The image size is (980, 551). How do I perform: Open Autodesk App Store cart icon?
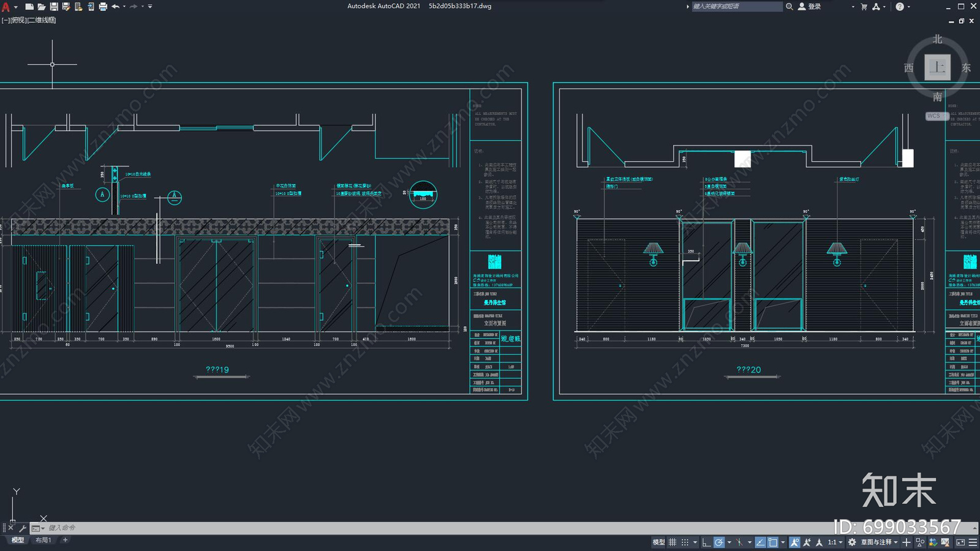pos(864,7)
